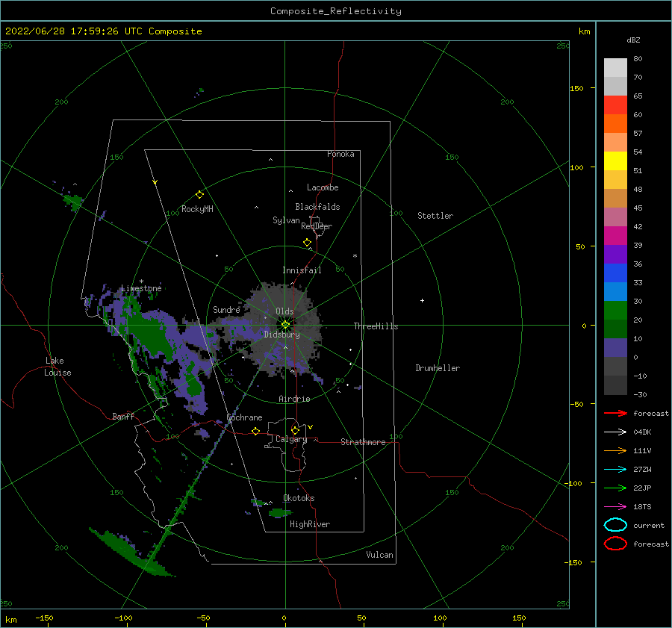672x628 pixels.
Task: Click the Calgary city label
Action: (x=291, y=439)
